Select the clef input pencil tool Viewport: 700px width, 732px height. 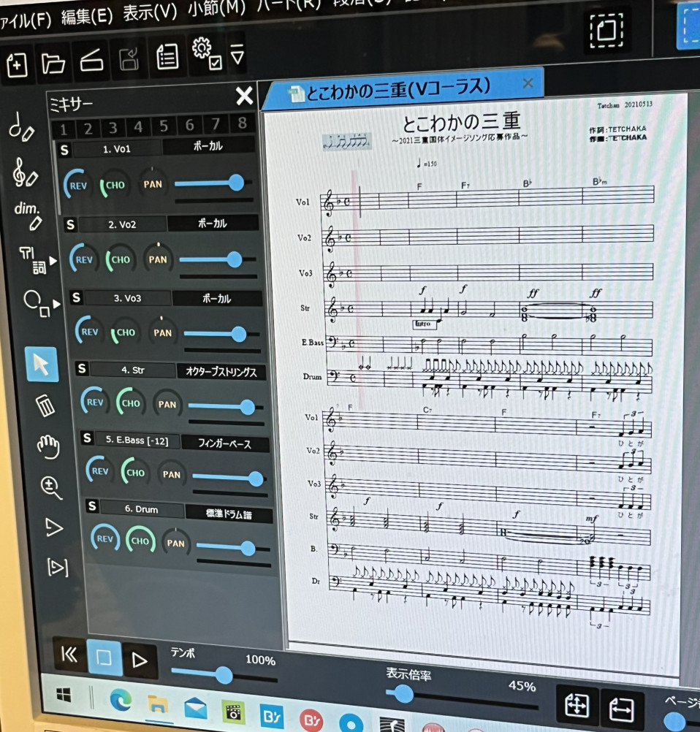[24, 172]
